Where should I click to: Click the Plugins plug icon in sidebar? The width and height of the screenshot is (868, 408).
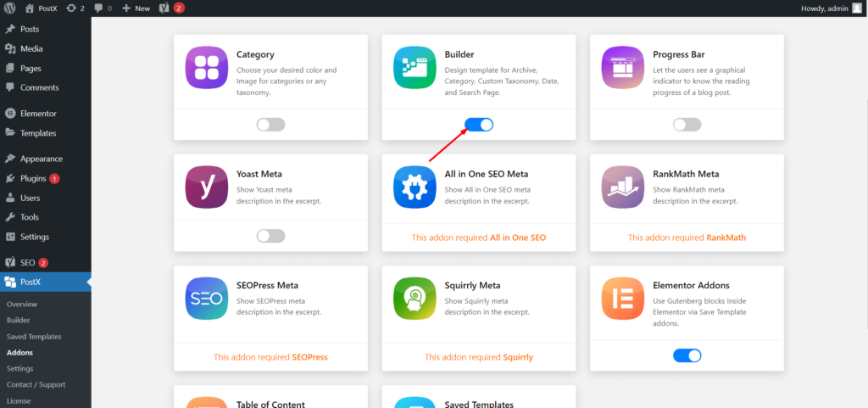point(10,178)
